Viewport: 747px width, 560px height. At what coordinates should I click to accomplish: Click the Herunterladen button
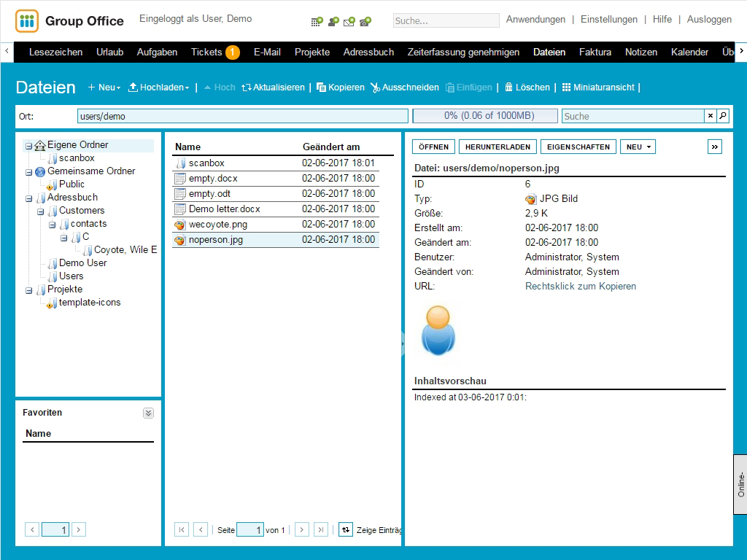498,147
